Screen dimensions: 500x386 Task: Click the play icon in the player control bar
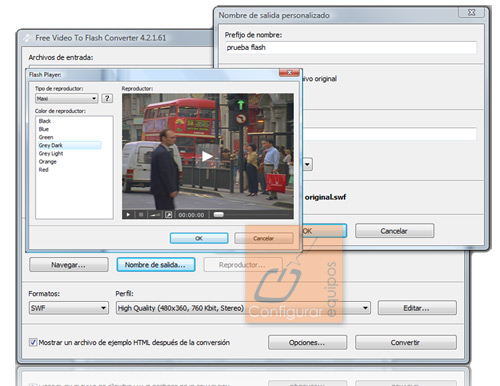point(128,215)
